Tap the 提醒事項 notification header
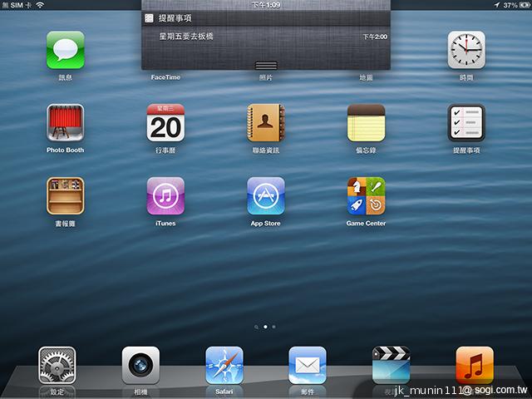Viewport: 532px width, 399px height. coord(266,18)
